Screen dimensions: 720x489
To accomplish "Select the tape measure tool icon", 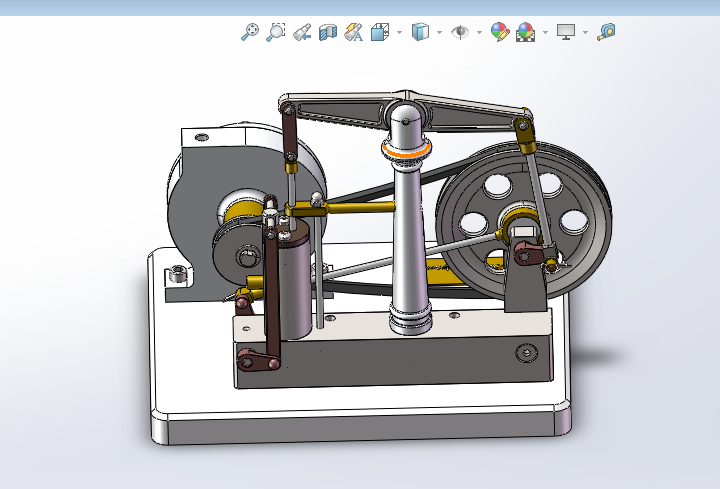I will (x=606, y=32).
